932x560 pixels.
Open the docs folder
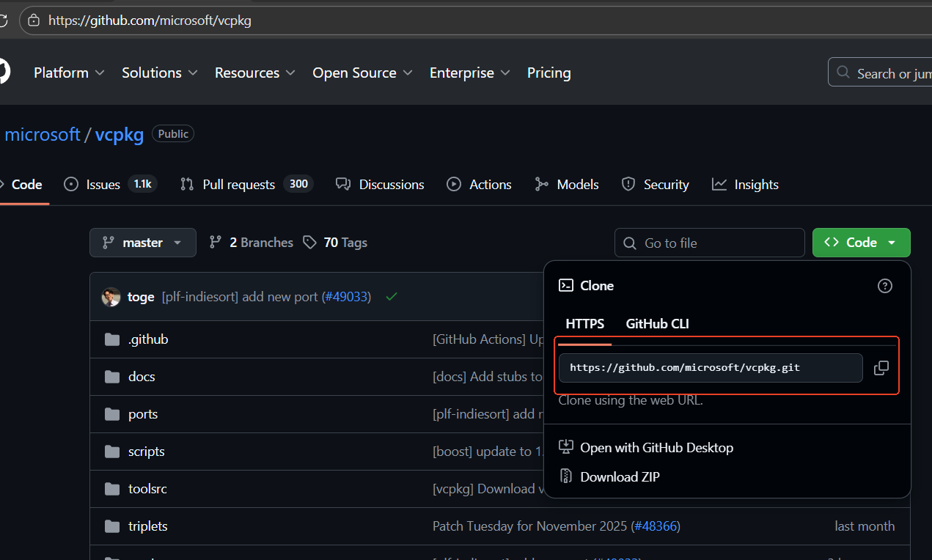(x=142, y=377)
